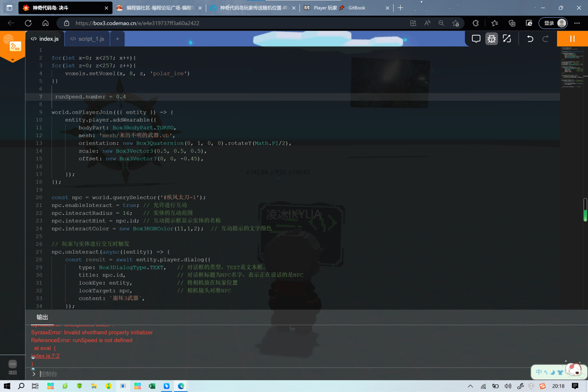Expand the console prompt chevron
The height and width of the screenshot is (392, 588).
tap(34, 374)
